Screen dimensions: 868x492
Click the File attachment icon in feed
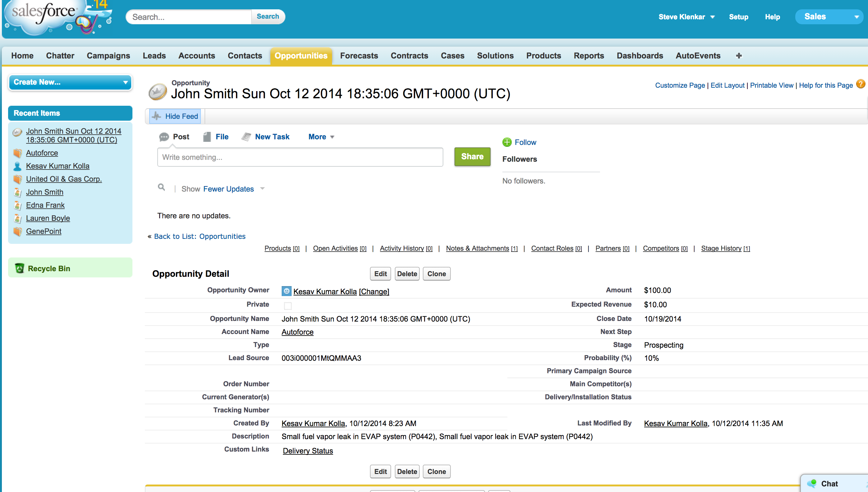[207, 137]
